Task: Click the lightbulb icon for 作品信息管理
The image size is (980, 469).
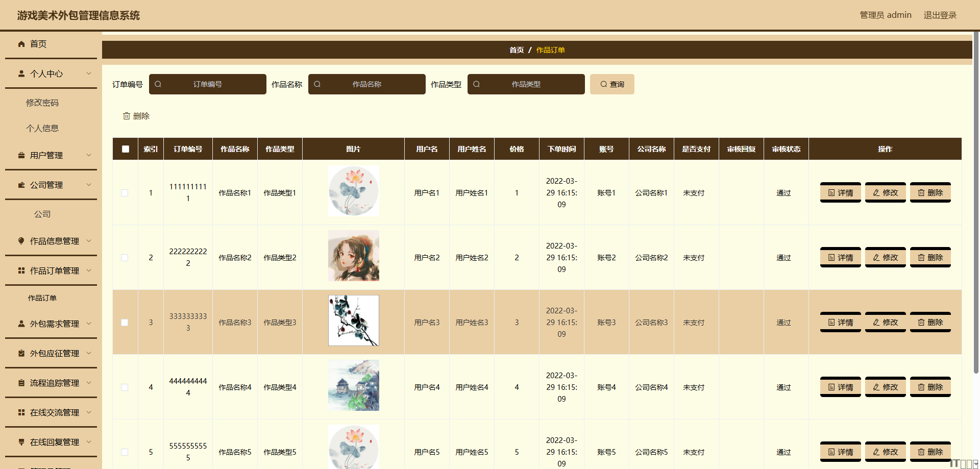Action: pos(21,241)
